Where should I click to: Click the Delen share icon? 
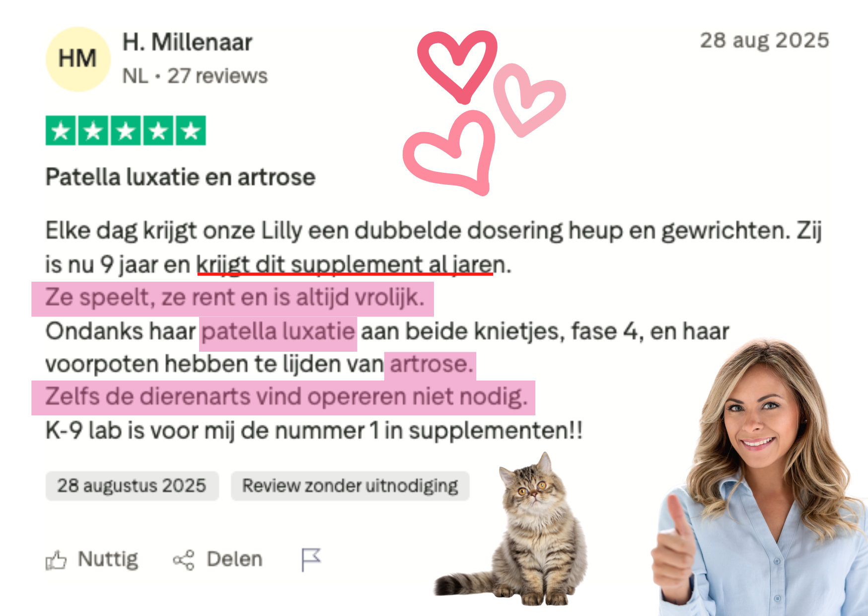[184, 560]
